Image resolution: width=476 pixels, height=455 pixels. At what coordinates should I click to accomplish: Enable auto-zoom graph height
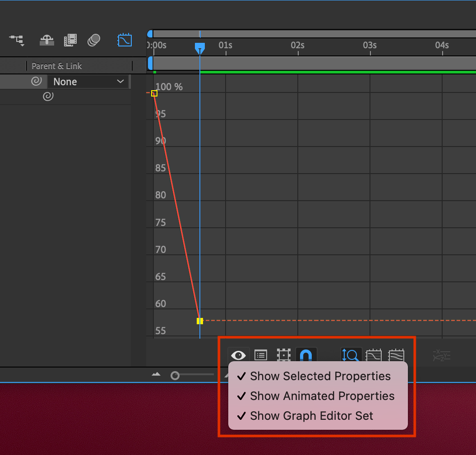[x=351, y=355]
